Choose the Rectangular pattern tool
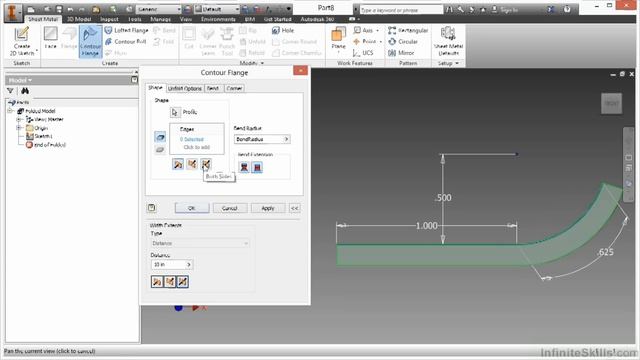Screen dimensions: 640x360 (x=408, y=30)
